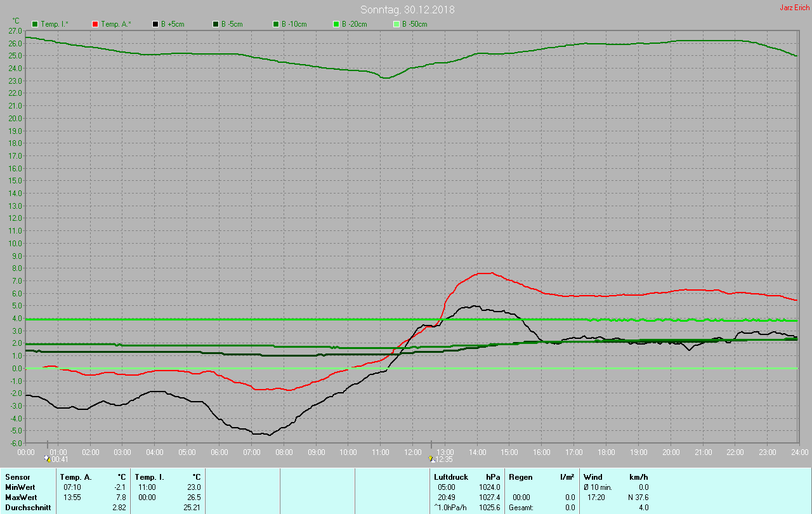Click the bright green B -20cm legend square
Image resolution: width=812 pixels, height=514 pixels.
click(x=336, y=24)
